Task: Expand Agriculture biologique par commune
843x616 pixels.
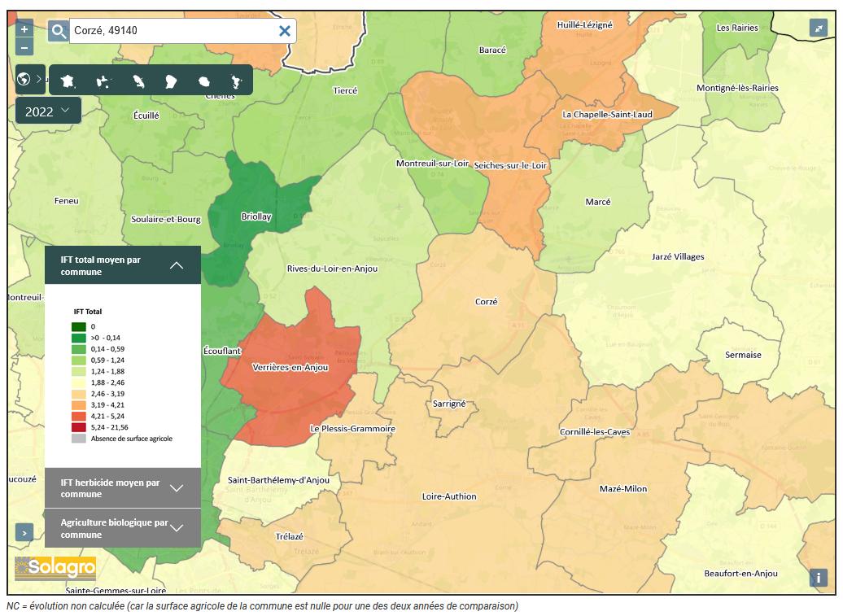Action: click(176, 528)
